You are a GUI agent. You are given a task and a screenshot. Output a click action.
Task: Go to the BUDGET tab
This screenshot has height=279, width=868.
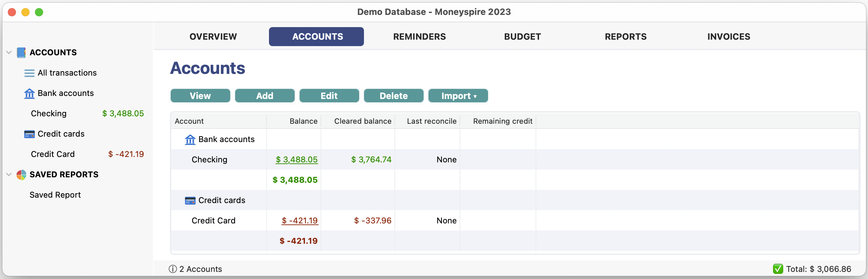(x=523, y=37)
